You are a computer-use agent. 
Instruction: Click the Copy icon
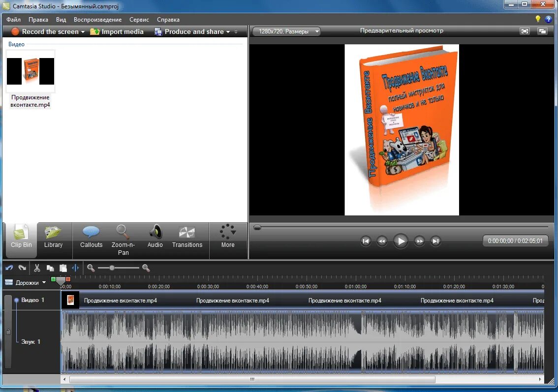pyautogui.click(x=50, y=268)
